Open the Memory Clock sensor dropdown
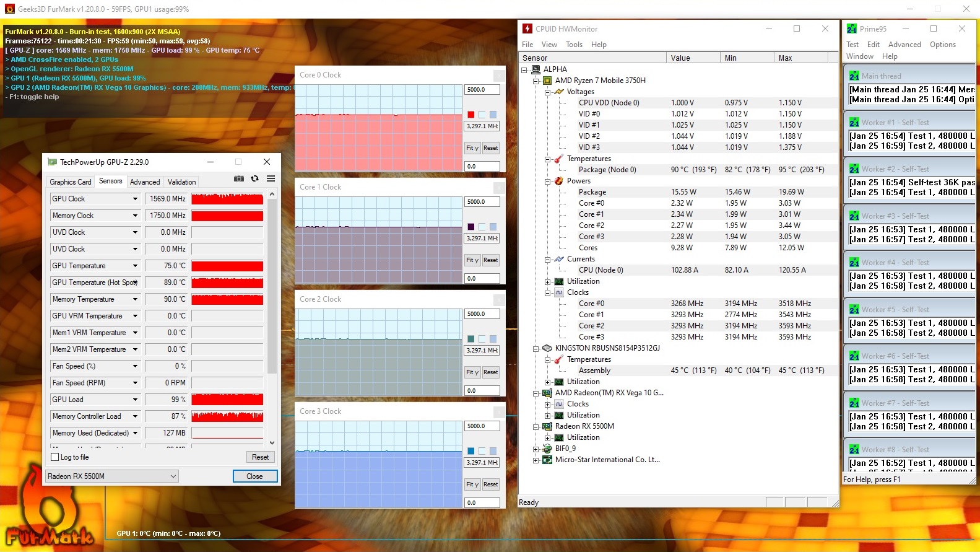The height and width of the screenshot is (552, 980). click(x=135, y=216)
